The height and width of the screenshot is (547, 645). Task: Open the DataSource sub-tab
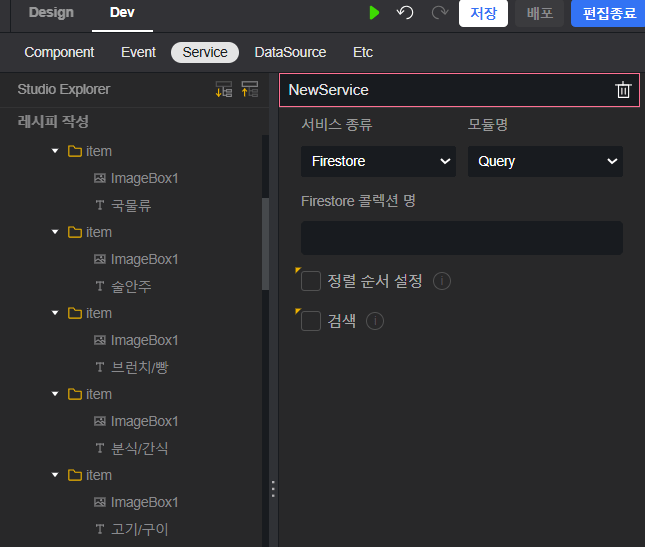point(290,53)
